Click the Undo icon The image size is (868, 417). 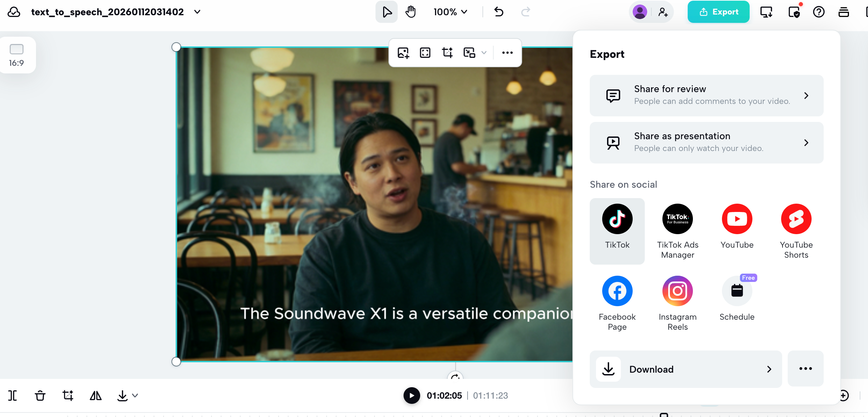499,11
